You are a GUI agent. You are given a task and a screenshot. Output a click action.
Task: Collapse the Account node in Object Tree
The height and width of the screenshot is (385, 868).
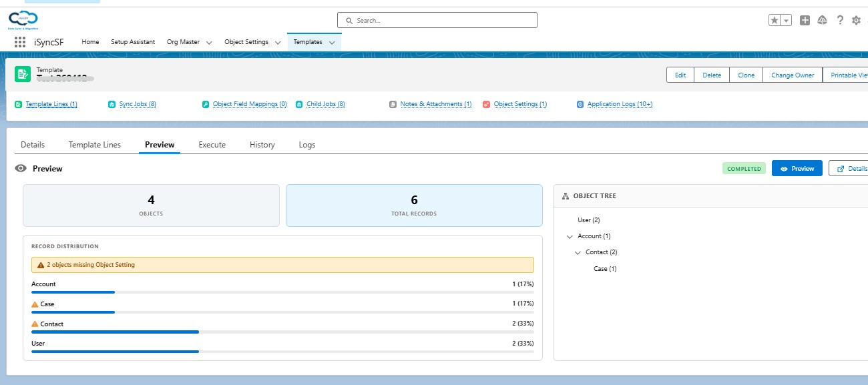click(x=570, y=236)
